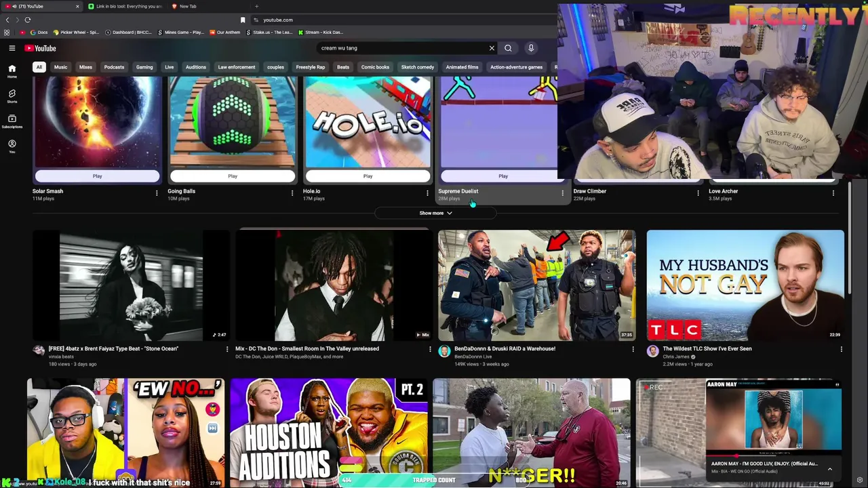The width and height of the screenshot is (868, 488).
Task: Open options for BenDaDonnn & Druski video
Action: (633, 349)
